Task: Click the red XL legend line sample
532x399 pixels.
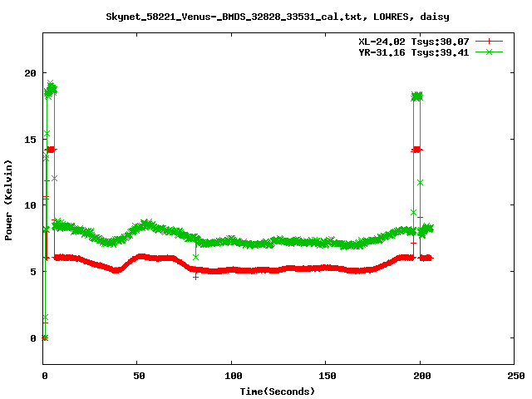Action: click(x=489, y=42)
